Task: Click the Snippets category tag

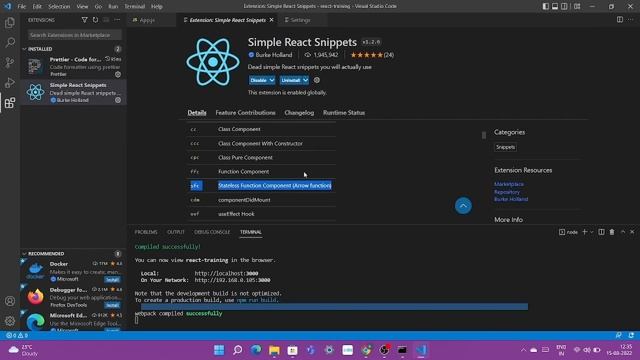Action: pyautogui.click(x=505, y=147)
